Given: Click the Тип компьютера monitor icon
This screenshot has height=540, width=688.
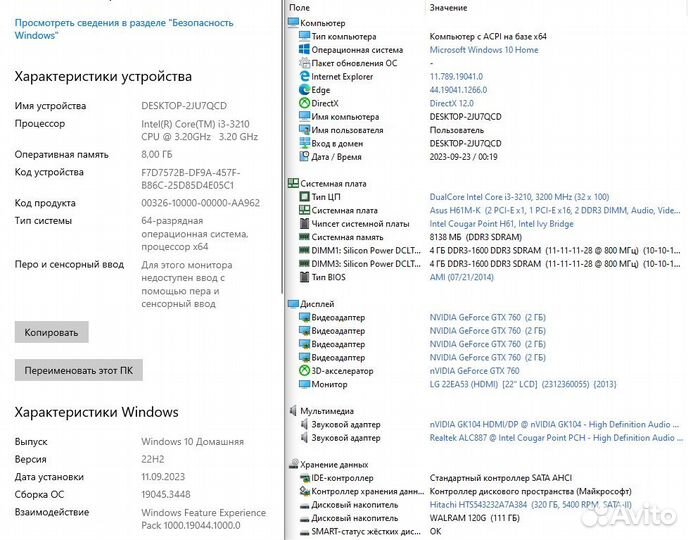Looking at the screenshot, I should [304, 36].
